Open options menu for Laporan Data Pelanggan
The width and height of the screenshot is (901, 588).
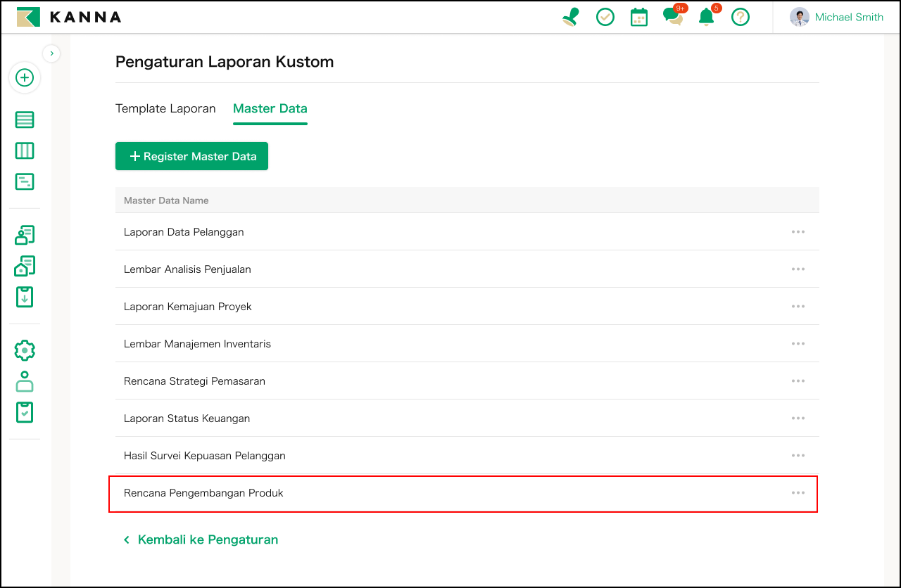tap(798, 232)
